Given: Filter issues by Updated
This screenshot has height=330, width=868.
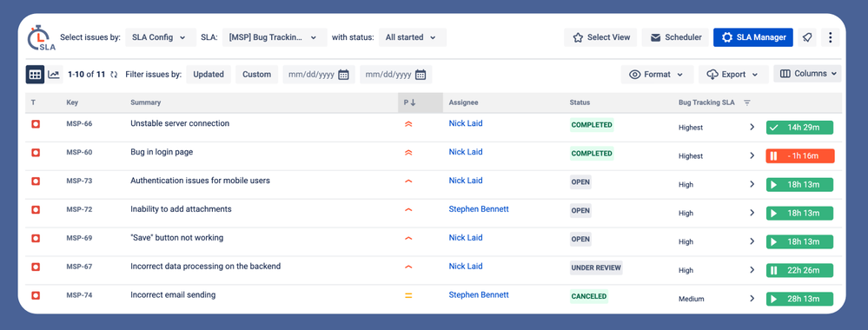Looking at the screenshot, I should [209, 74].
